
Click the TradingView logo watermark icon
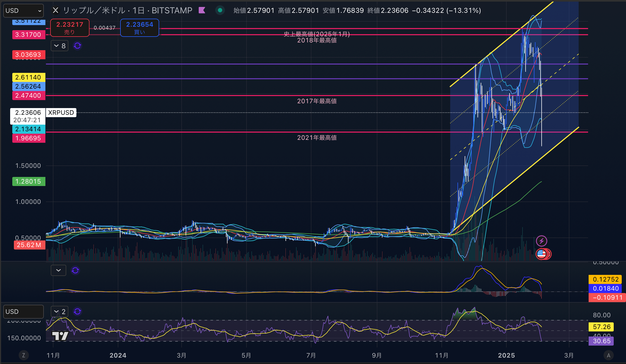click(x=60, y=336)
